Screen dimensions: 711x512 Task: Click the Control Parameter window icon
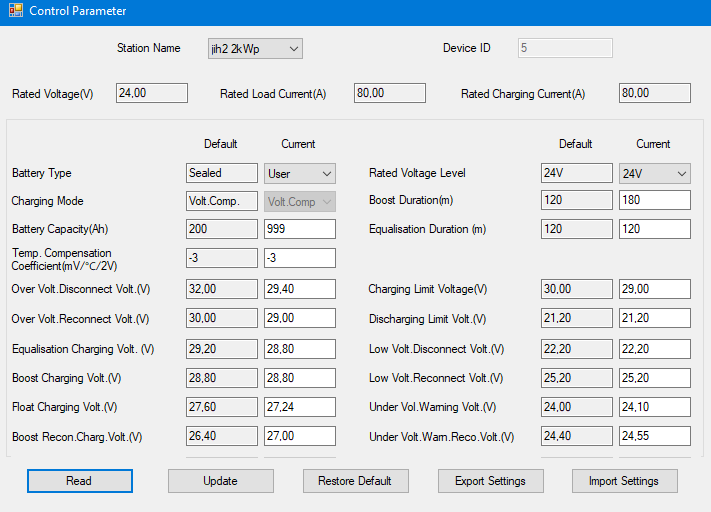[15, 12]
